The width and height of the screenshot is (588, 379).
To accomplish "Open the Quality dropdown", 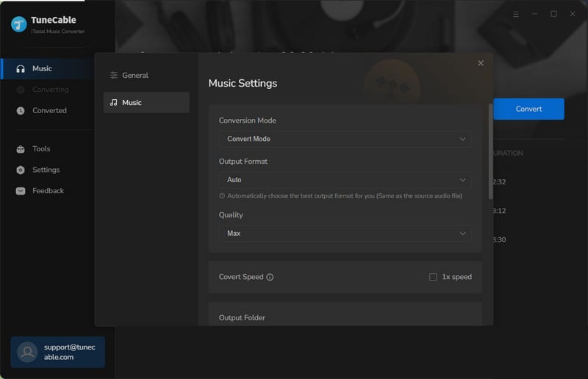I will [345, 233].
